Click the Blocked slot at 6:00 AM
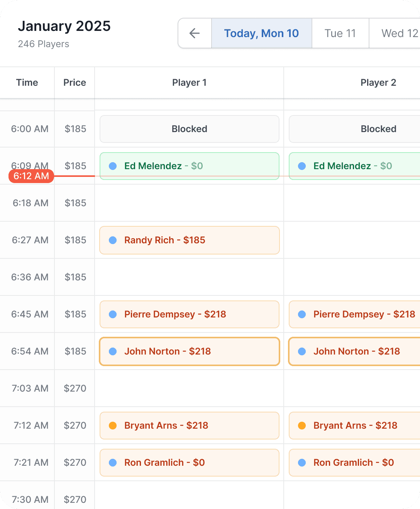The height and width of the screenshot is (509, 420). click(x=189, y=129)
